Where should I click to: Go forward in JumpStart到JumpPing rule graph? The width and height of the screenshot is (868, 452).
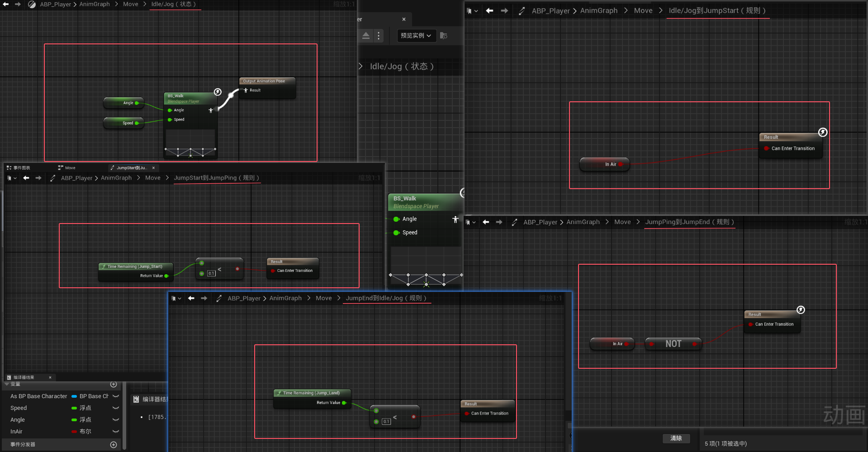[38, 178]
